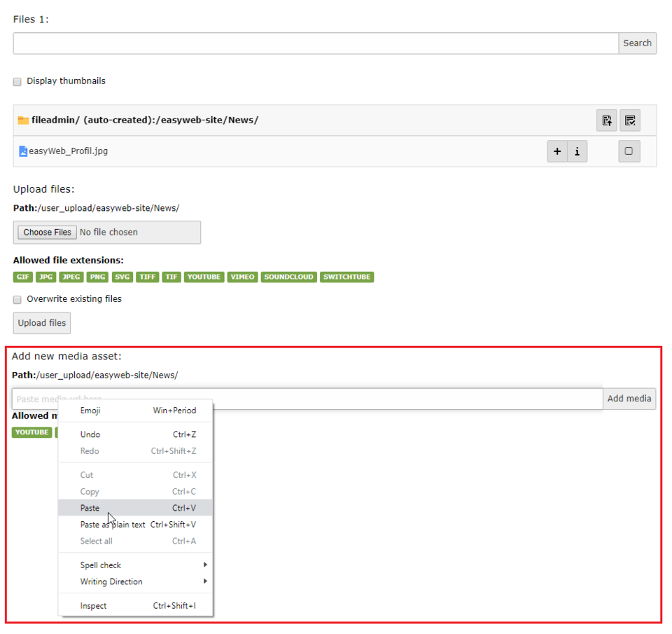This screenshot has width=672, height=634.
Task: Open info icon for easyWeb_Profil.jpg
Action: coord(577,151)
